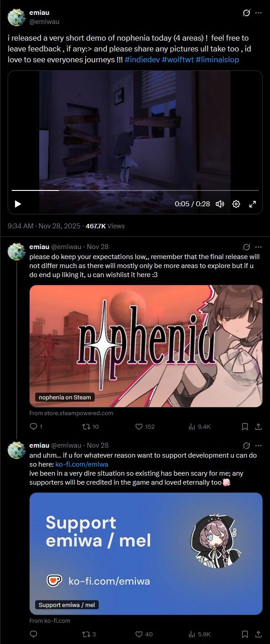Open more options on the ko-fi reply

[258, 445]
